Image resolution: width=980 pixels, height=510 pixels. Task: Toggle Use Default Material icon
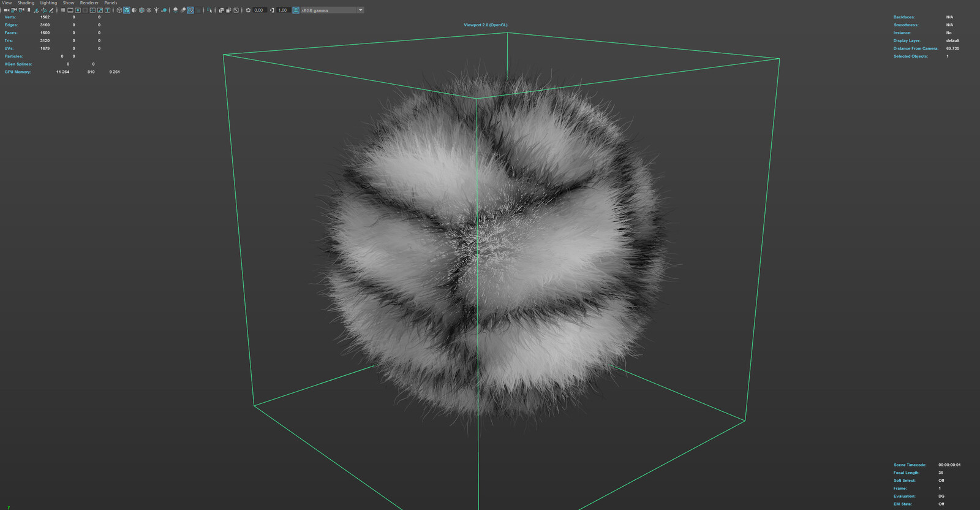tap(134, 10)
